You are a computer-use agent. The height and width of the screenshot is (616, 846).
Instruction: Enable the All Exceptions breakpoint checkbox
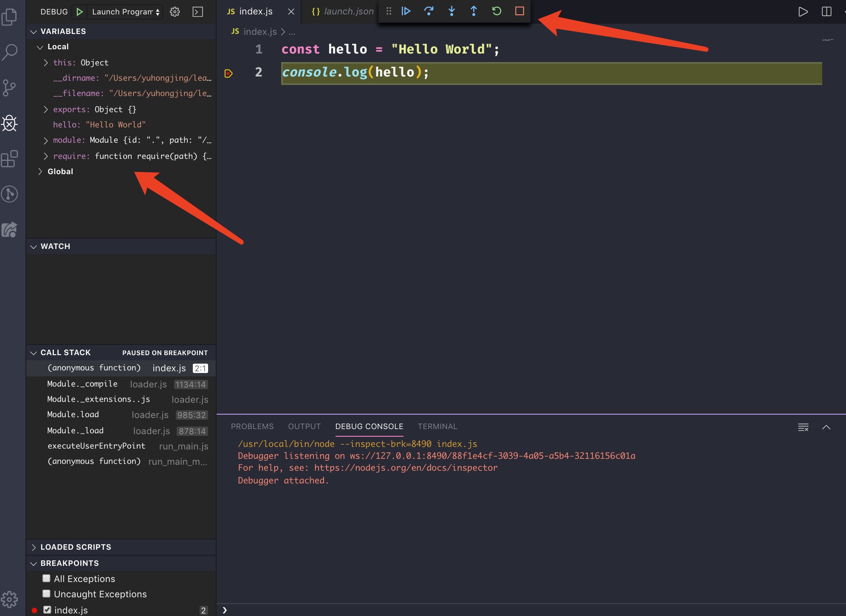pyautogui.click(x=47, y=578)
